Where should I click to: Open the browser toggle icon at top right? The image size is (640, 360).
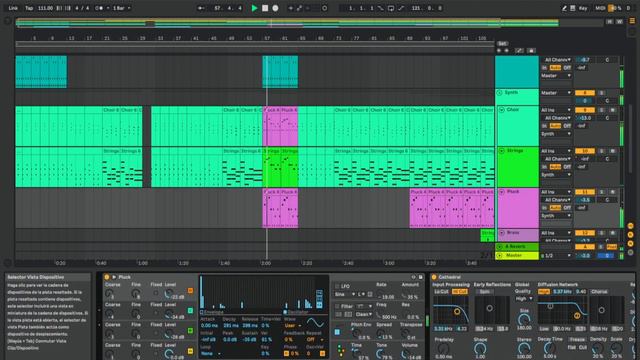coord(632,20)
